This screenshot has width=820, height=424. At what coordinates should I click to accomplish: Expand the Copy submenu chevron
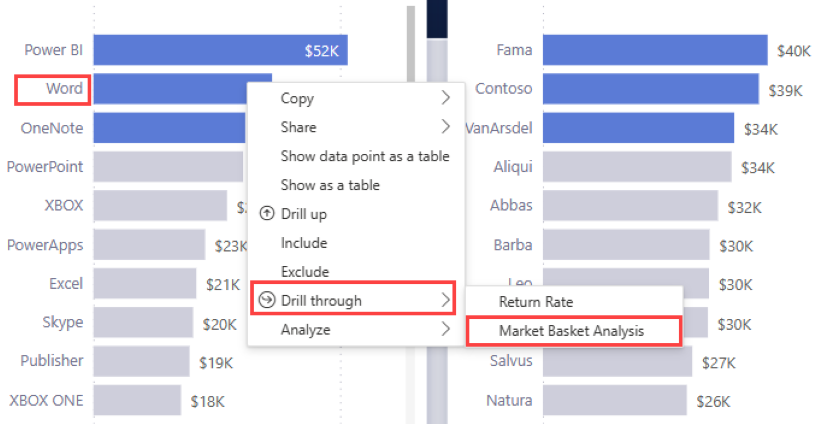tap(446, 98)
